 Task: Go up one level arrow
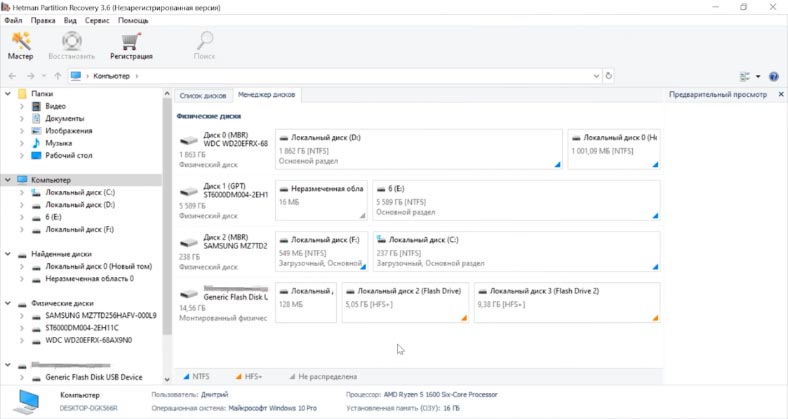tap(58, 76)
